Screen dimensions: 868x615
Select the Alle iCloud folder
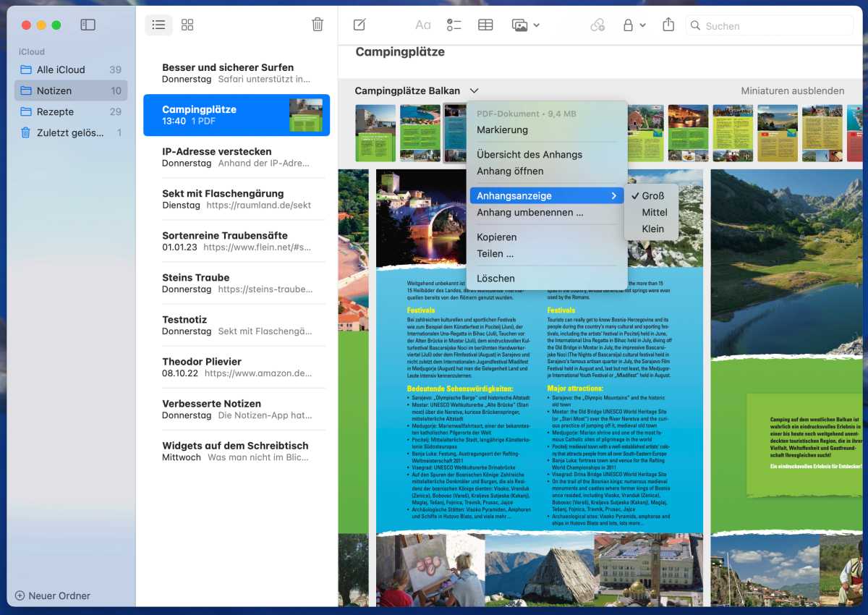click(x=71, y=69)
